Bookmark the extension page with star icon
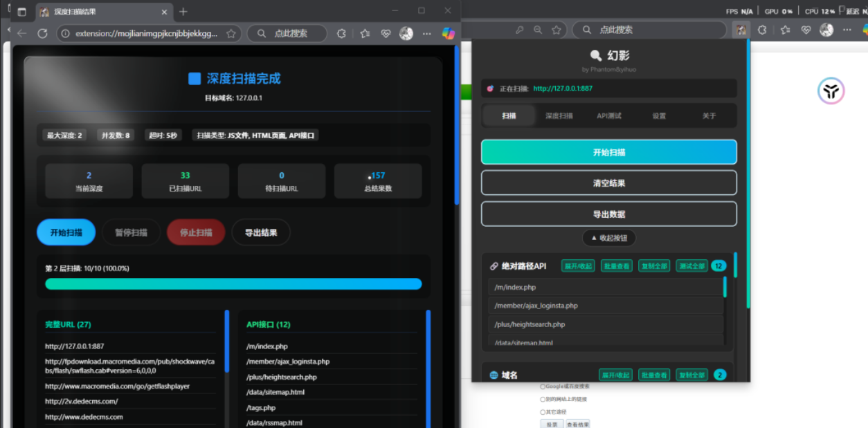The height and width of the screenshot is (428, 868). [231, 33]
